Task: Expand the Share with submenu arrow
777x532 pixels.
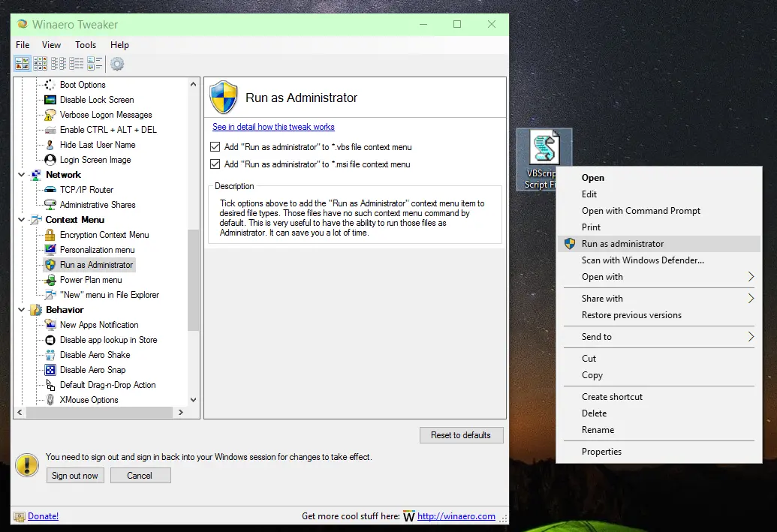Action: [x=751, y=298]
